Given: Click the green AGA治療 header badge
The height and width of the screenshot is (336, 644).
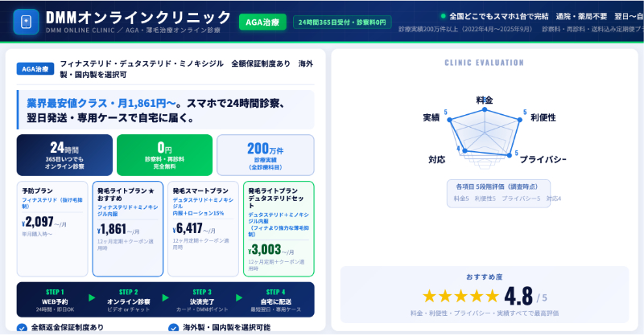Looking at the screenshot, I should pos(262,22).
